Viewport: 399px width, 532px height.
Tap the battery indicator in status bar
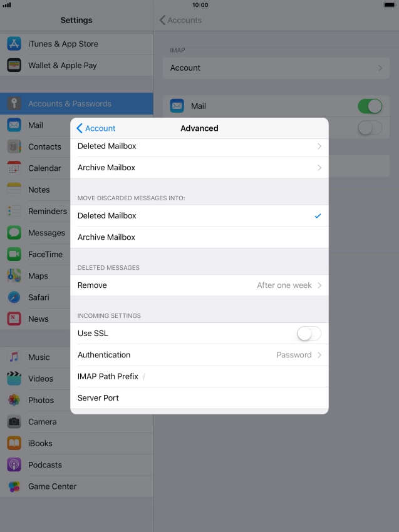point(390,5)
